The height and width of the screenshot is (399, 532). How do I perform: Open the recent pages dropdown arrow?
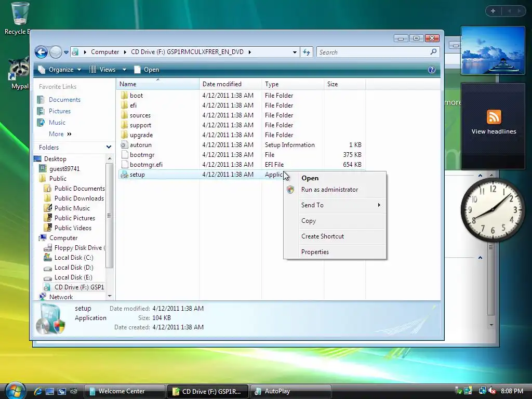tap(66, 52)
